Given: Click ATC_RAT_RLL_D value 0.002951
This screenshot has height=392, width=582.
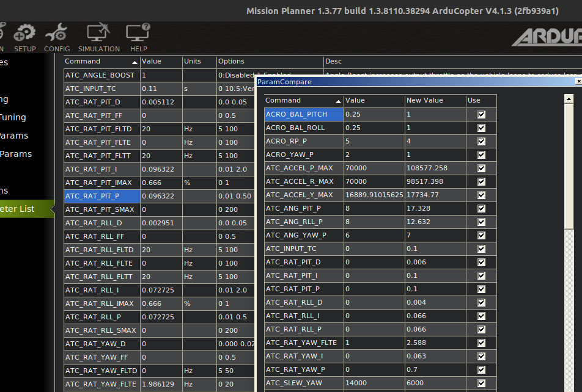Looking at the screenshot, I should tap(161, 223).
